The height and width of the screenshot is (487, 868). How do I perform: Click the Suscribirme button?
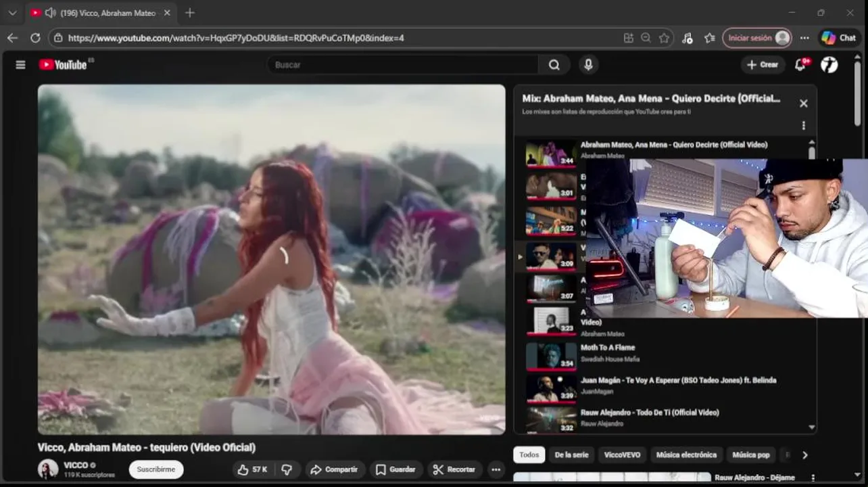coord(156,469)
